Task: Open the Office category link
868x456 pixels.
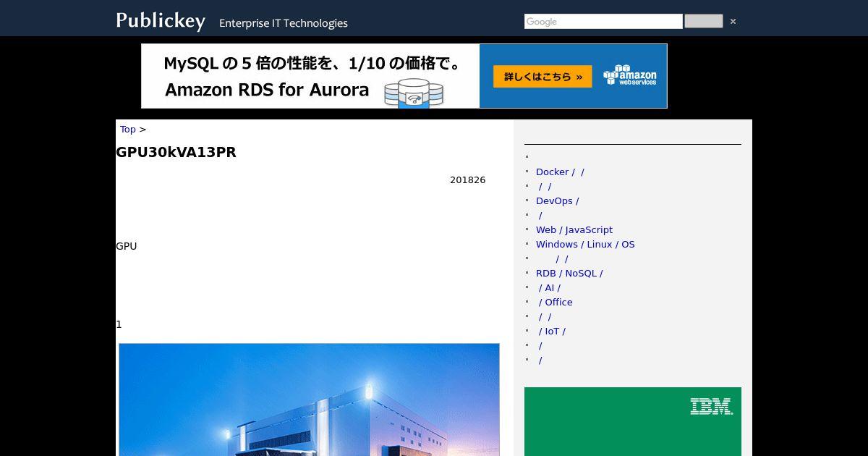Action: click(x=556, y=303)
